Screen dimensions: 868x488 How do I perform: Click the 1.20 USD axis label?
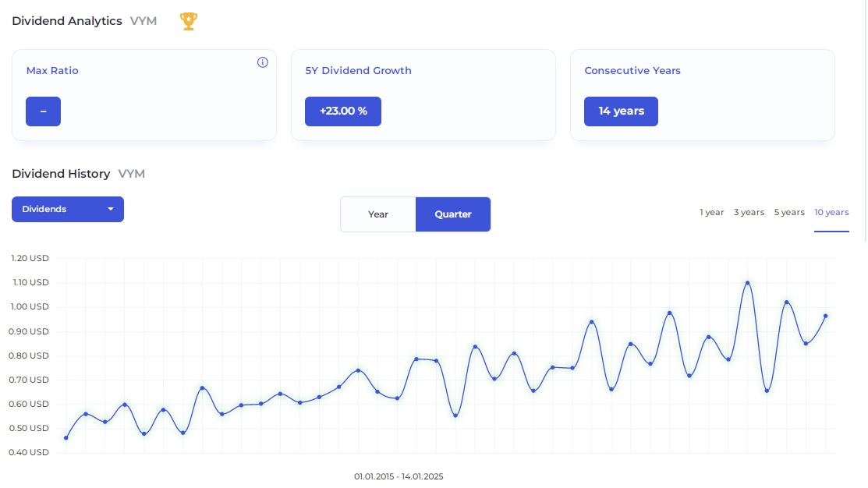point(30,258)
